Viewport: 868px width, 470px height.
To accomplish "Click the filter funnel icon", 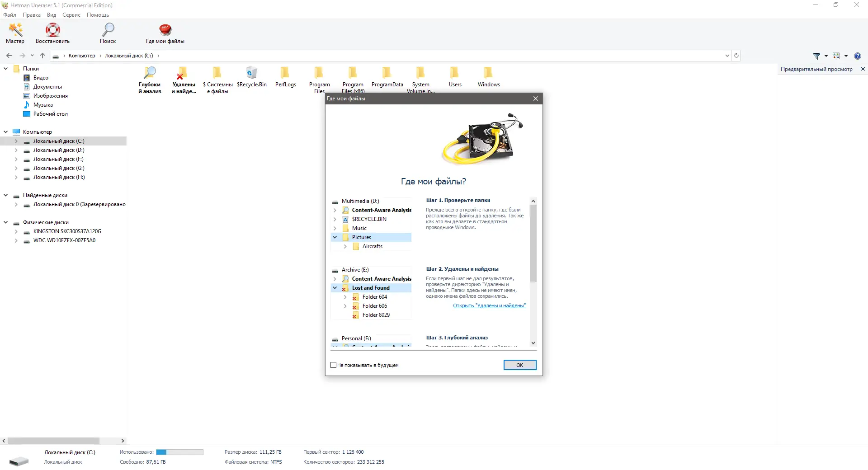I will [x=816, y=56].
